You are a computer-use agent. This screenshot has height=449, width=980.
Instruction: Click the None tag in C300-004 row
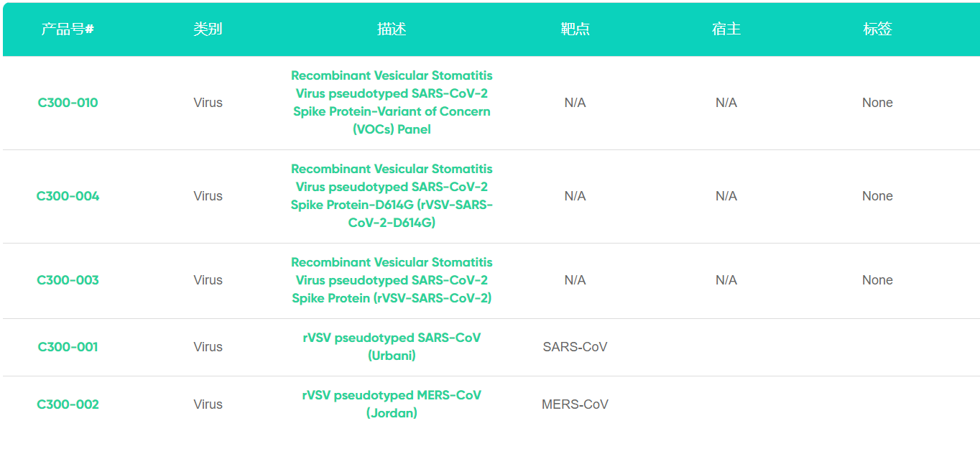[x=877, y=196]
